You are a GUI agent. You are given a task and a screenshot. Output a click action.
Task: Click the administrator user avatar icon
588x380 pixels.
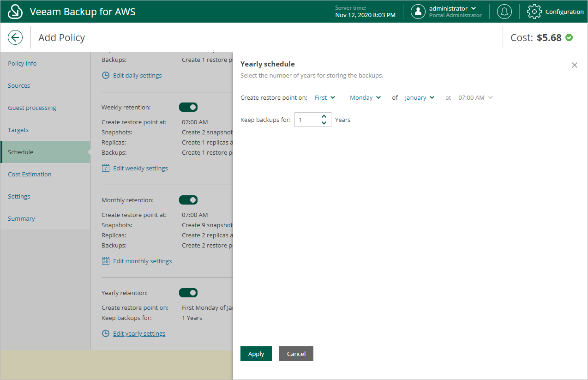[x=418, y=12]
